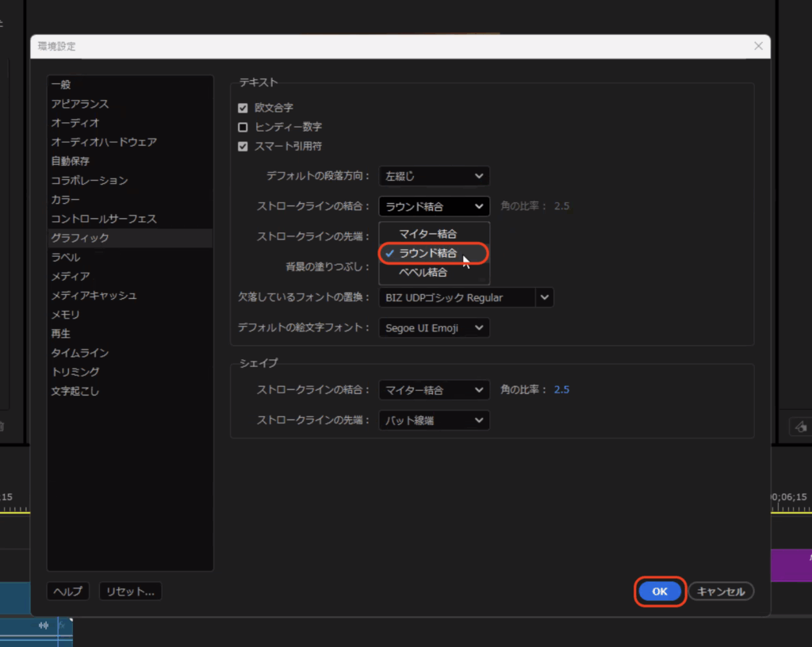
Task: Click the OK button
Action: [x=660, y=591]
